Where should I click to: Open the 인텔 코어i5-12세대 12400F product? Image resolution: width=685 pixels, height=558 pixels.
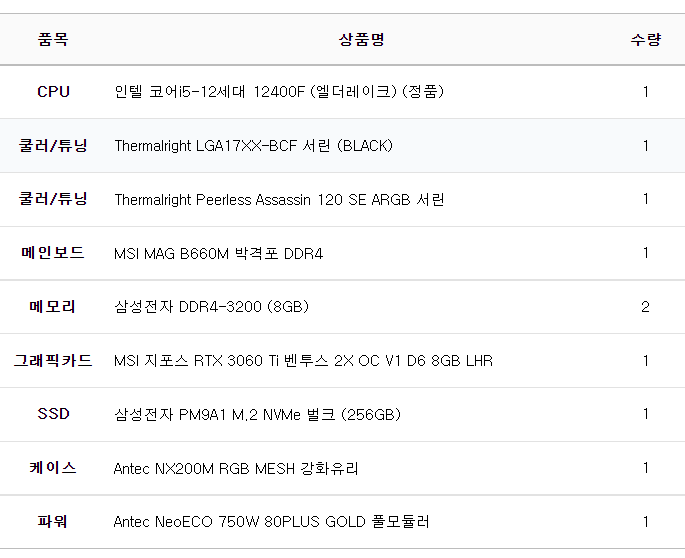tap(279, 92)
